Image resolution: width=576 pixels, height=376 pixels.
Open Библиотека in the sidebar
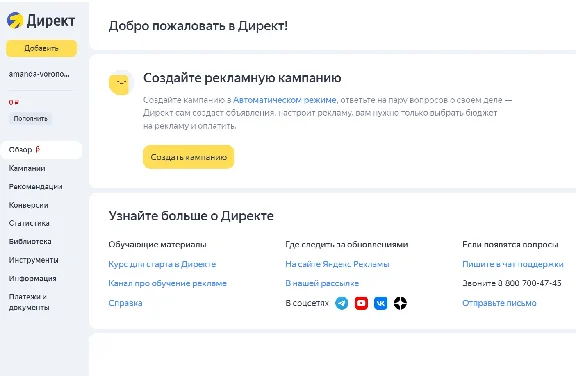tap(30, 242)
